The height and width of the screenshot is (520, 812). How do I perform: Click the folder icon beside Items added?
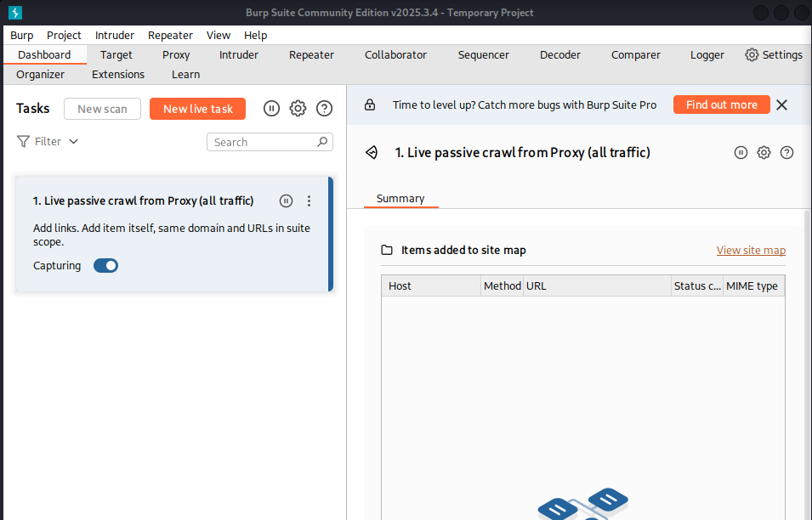point(387,251)
